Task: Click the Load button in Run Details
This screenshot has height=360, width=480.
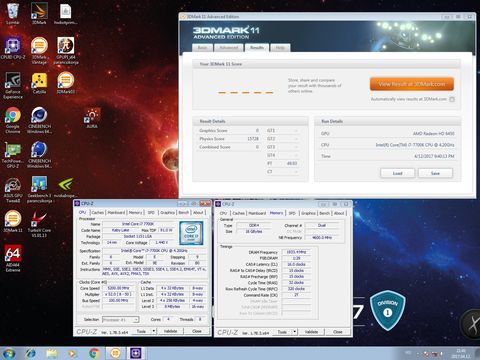Action: (x=398, y=173)
